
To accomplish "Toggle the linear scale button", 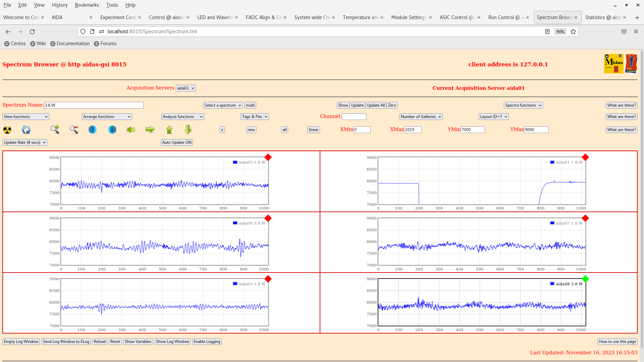I will click(313, 130).
